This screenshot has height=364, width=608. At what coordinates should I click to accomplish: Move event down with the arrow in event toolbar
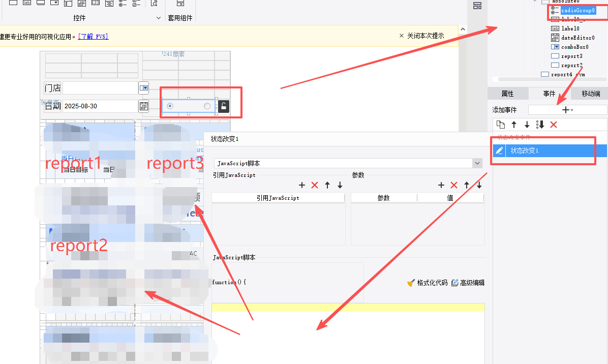click(527, 125)
